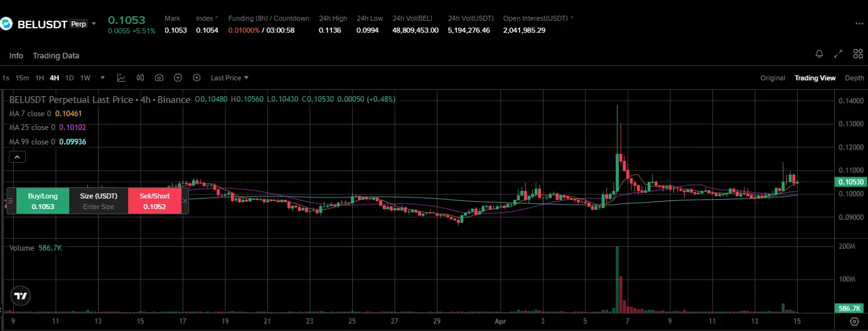The height and width of the screenshot is (331, 868).
Task: Click the circled plus add icon
Action: tap(178, 78)
